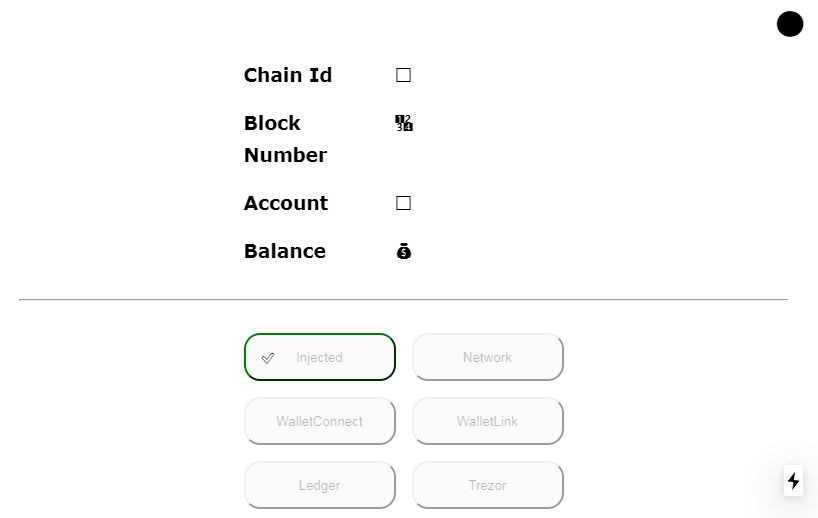The image size is (818, 518).
Task: Click the word 'Block' in the label
Action: click(272, 123)
